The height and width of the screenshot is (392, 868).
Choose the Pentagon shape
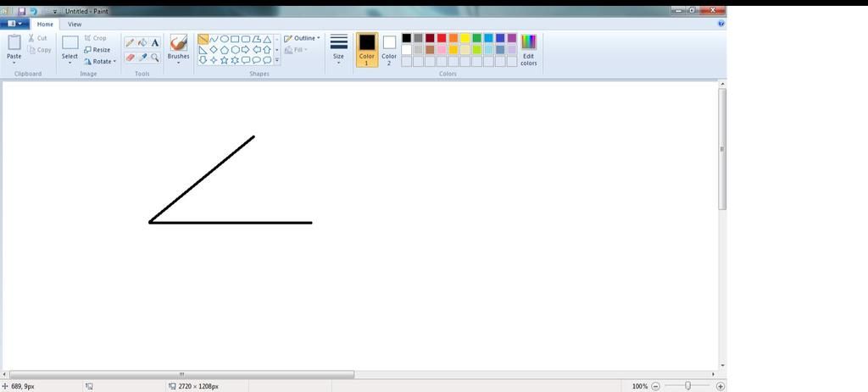click(x=224, y=50)
